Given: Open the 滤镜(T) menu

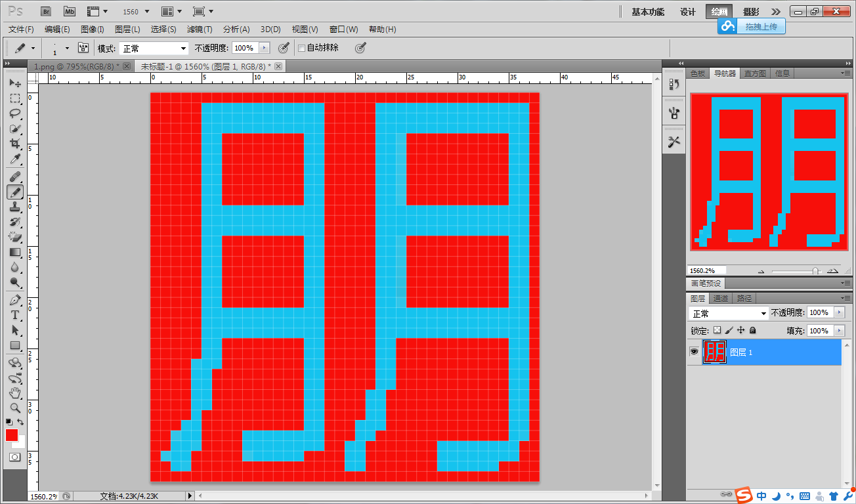Looking at the screenshot, I should point(200,30).
